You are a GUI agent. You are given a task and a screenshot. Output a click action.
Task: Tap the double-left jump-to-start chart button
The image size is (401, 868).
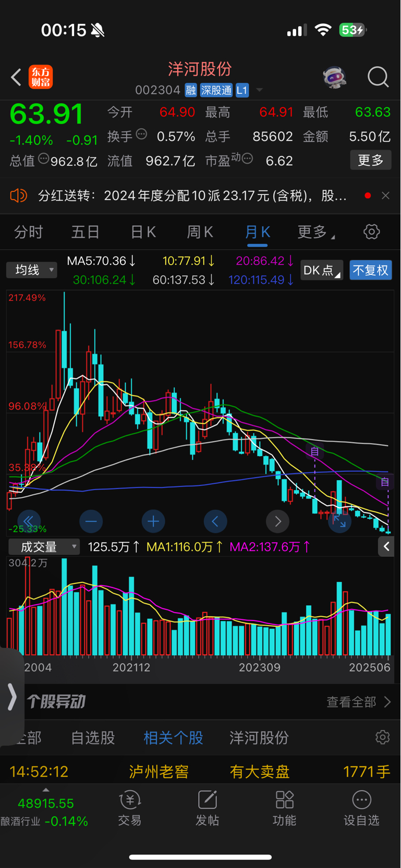point(29,521)
